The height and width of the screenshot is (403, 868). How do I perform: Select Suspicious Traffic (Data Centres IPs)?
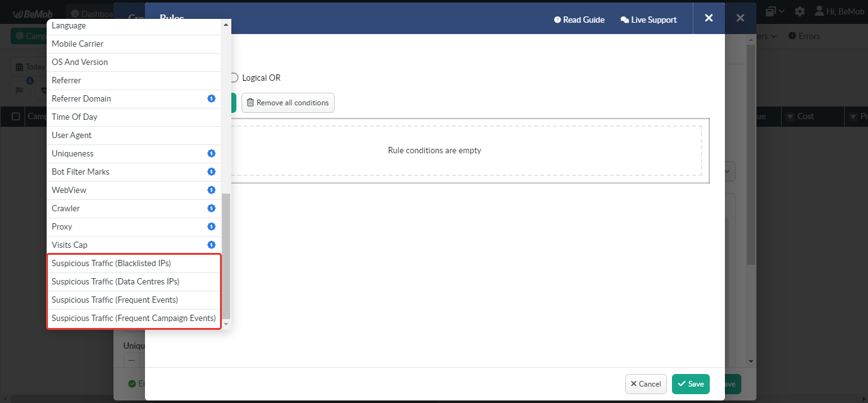(x=134, y=282)
